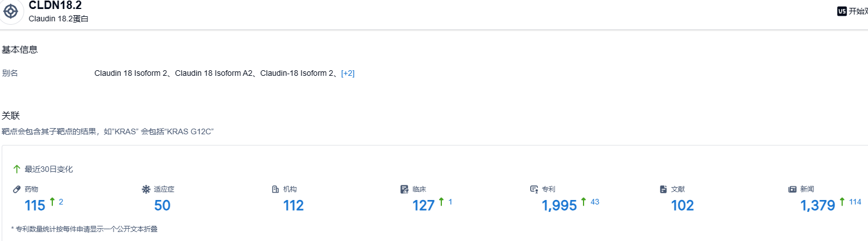Viewport: 868px width, 241px height.
Task: Click the CLDN18.2 target icon
Action: point(11,11)
